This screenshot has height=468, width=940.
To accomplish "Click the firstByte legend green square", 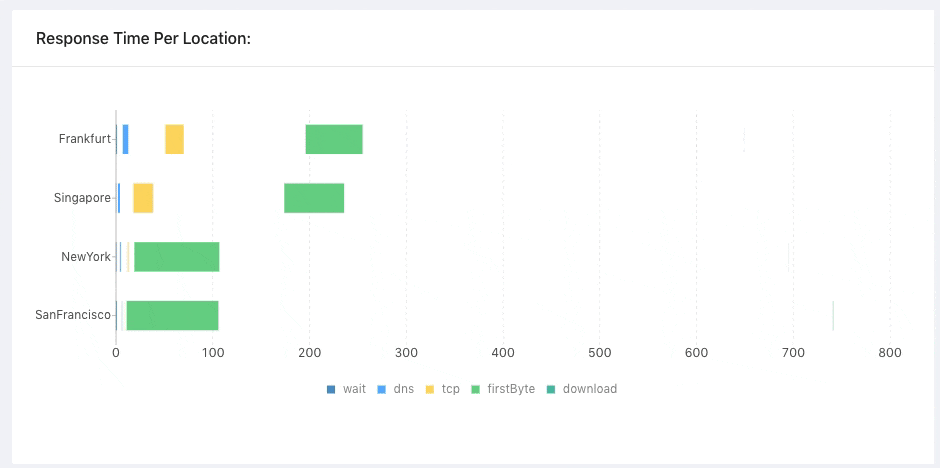I will tap(475, 389).
